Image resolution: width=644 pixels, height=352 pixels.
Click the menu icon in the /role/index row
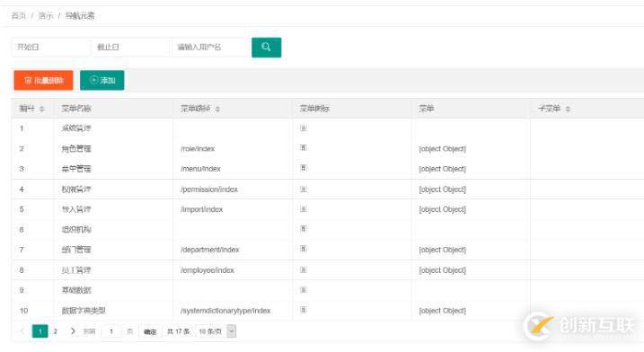(x=303, y=148)
